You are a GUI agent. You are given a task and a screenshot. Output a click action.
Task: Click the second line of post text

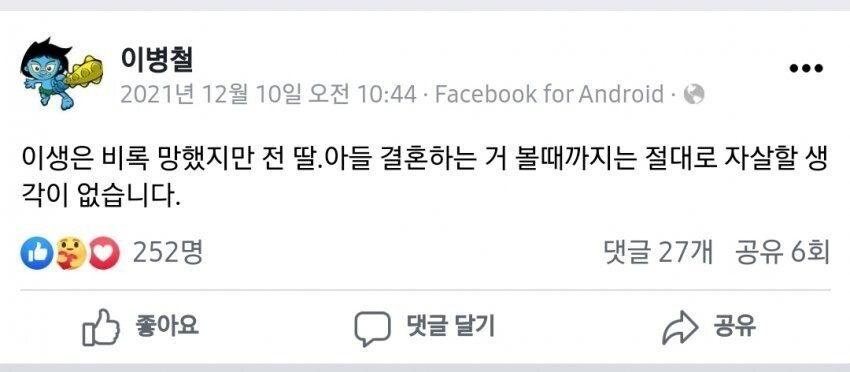pyautogui.click(x=100, y=198)
